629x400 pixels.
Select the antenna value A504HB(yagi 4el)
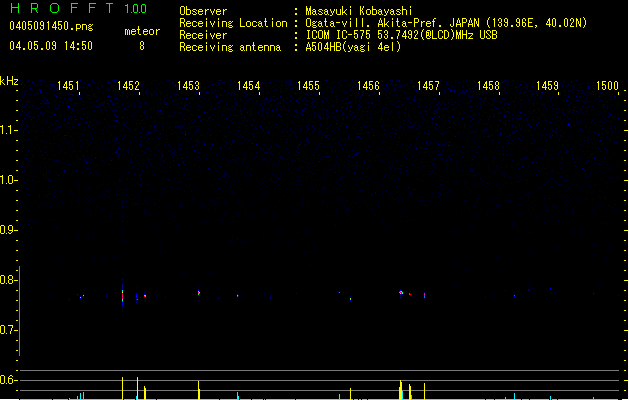tap(353, 47)
